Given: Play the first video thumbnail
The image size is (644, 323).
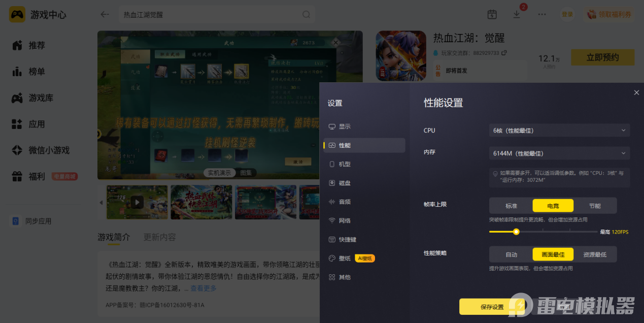Looking at the screenshot, I should 137,202.
